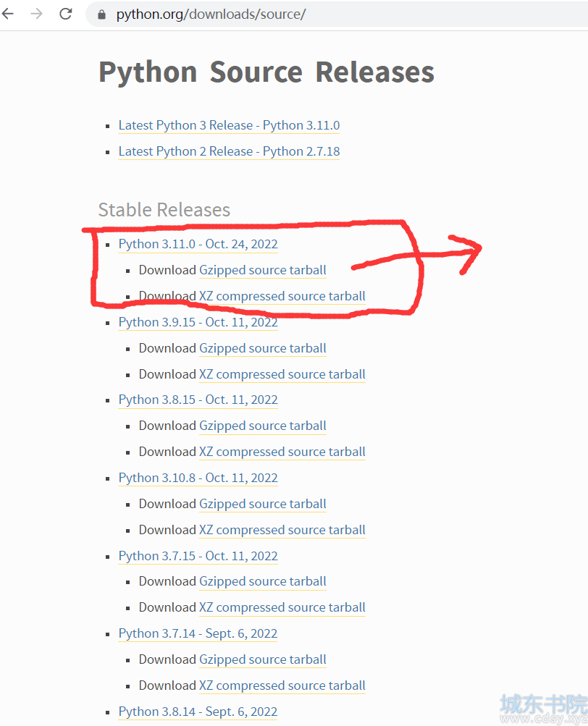
Task: Download Gzipped source tarball for Python 3.9.15
Action: click(x=263, y=348)
